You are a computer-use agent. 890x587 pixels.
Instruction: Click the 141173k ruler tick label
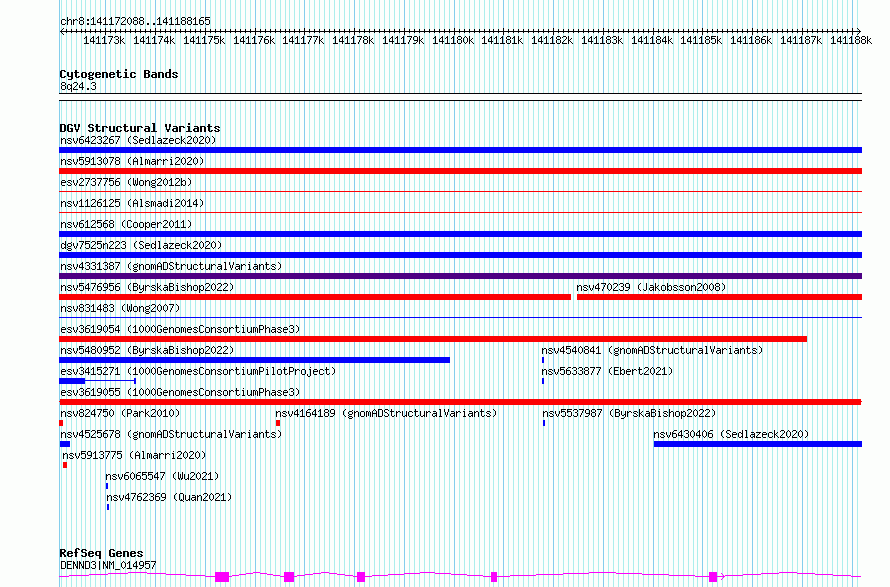pos(104,41)
